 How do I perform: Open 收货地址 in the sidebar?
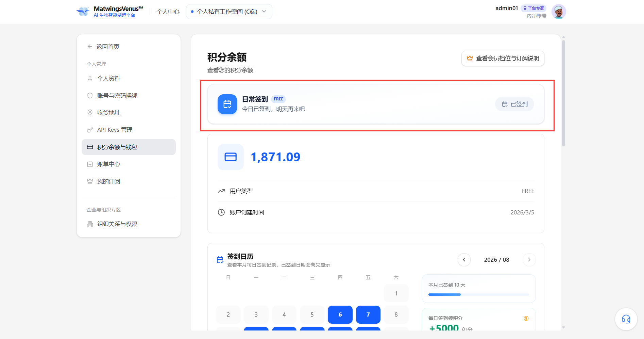pos(129,113)
